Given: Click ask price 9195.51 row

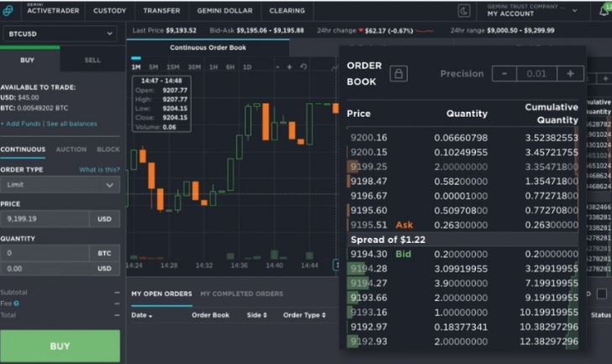Looking at the screenshot, I should (462, 225).
